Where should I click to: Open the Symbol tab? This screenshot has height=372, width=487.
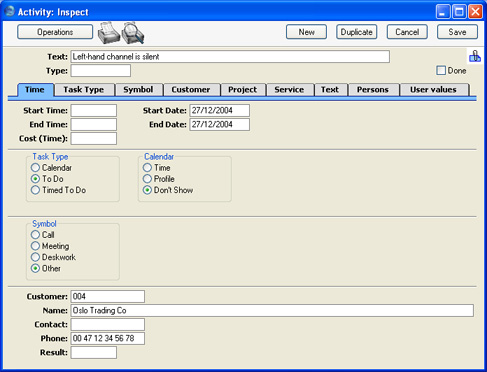[138, 90]
